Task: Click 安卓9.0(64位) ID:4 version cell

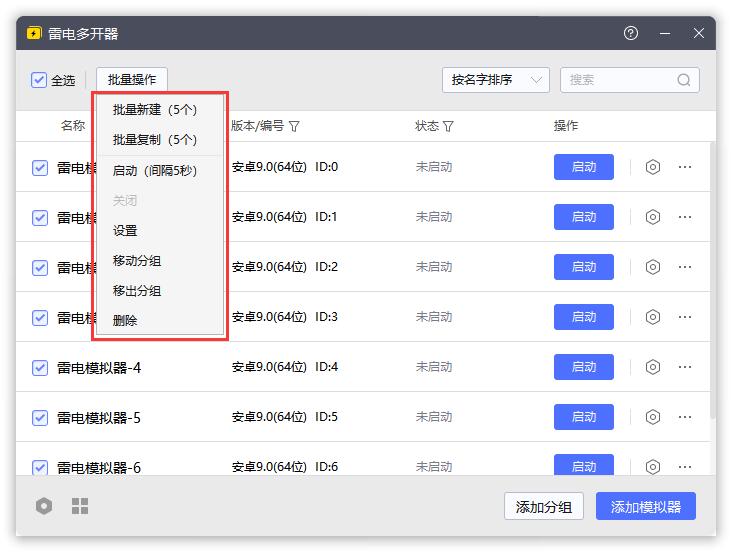Action: click(286, 368)
